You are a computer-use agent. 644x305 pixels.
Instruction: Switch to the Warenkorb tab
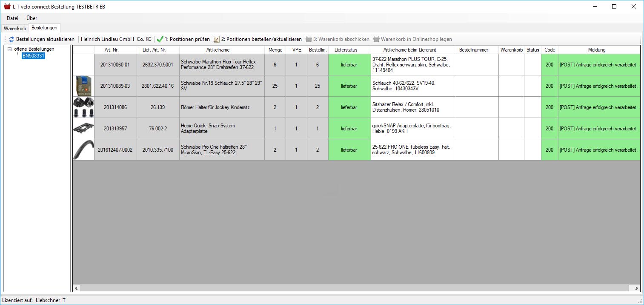pyautogui.click(x=15, y=28)
